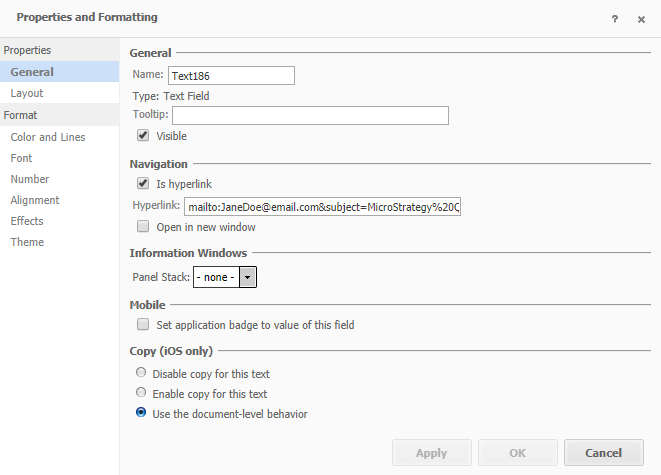The image size is (661, 475).
Task: Enable Open in new window
Action: point(143,226)
